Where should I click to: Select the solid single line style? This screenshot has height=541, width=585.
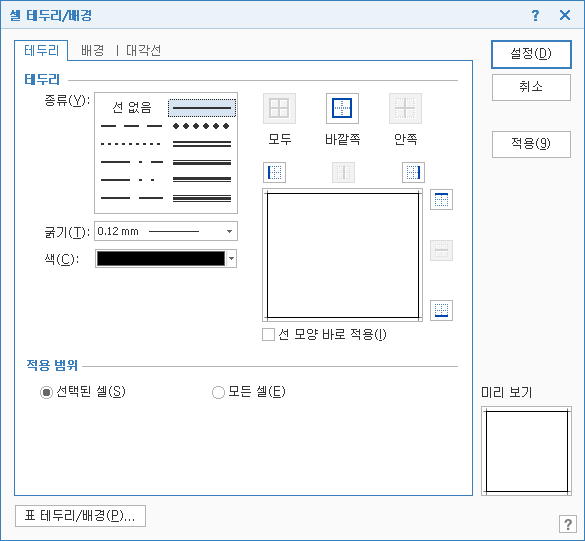[202, 108]
